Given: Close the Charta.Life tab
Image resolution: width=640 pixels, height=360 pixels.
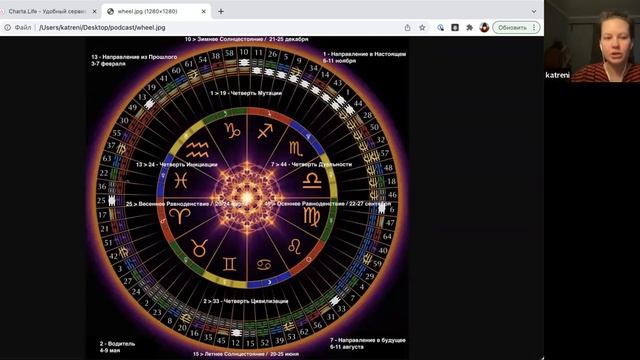Looking at the screenshot, I should (94, 11).
